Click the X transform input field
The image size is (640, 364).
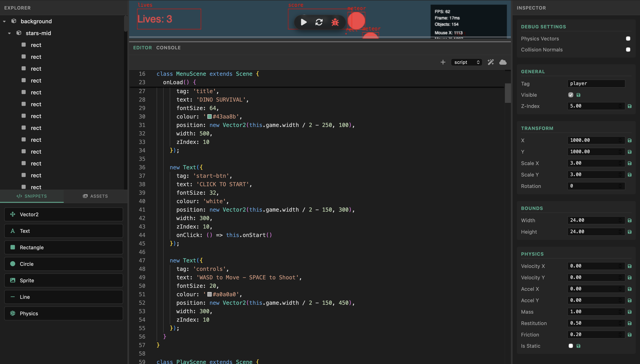[x=596, y=140]
